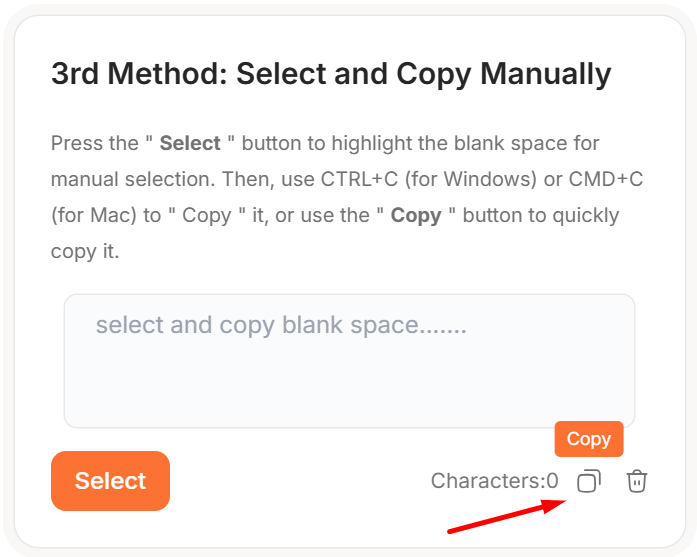Click the Characters:0 counter text
This screenshot has width=697, height=557.
(x=494, y=481)
